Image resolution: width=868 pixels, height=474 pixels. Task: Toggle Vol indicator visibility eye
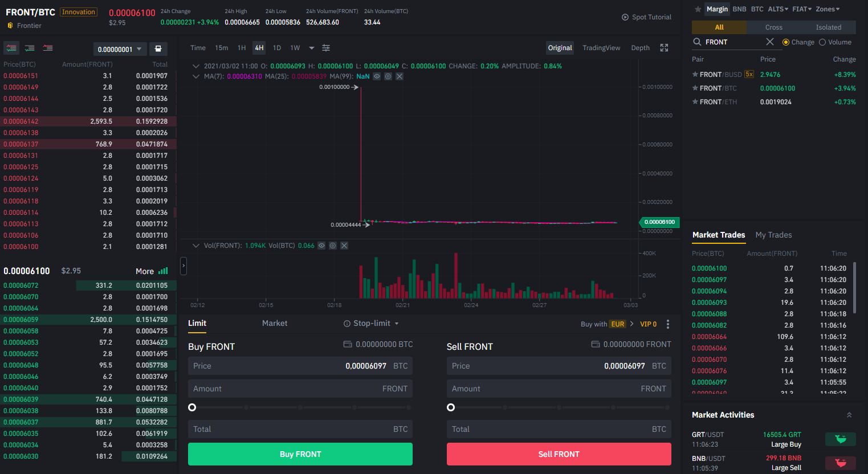(x=321, y=246)
